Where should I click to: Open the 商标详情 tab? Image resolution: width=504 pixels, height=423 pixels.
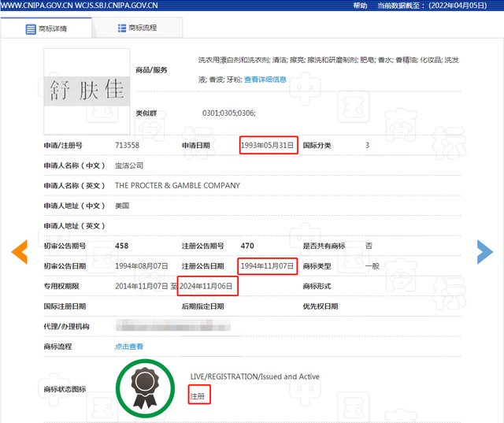point(46,28)
